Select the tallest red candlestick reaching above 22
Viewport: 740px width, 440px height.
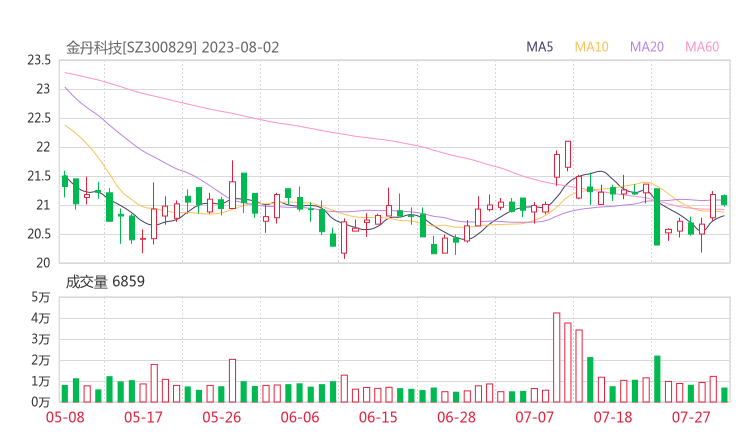568,154
